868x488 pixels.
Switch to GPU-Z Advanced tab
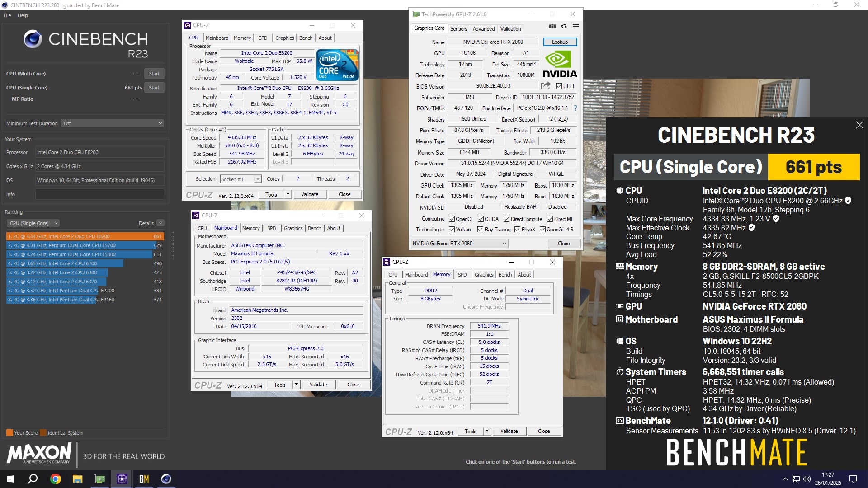[483, 29]
